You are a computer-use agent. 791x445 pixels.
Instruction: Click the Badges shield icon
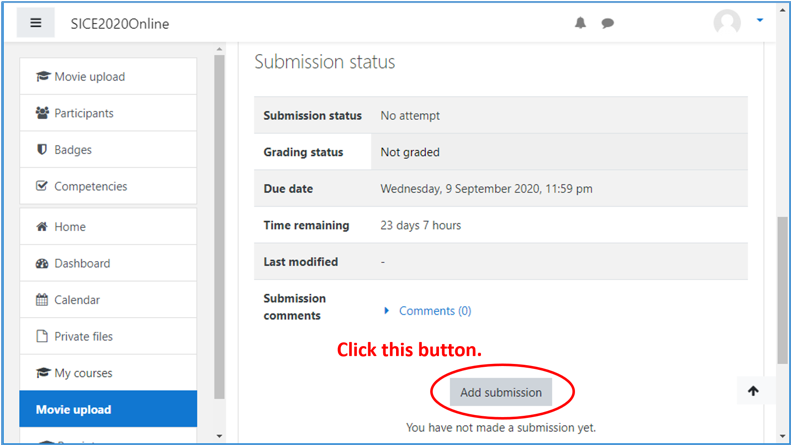click(42, 150)
